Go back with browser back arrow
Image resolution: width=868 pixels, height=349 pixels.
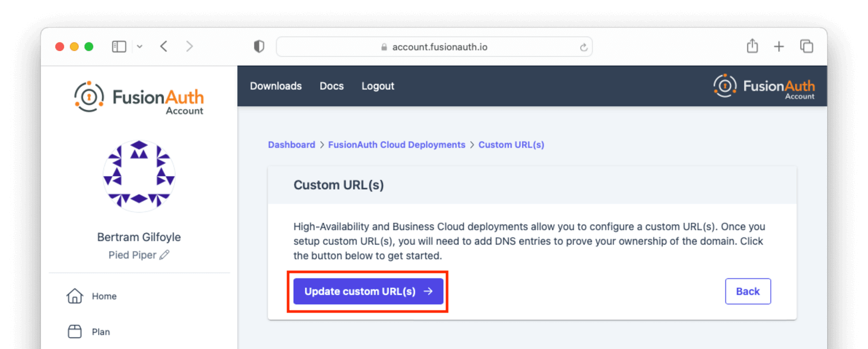point(164,47)
